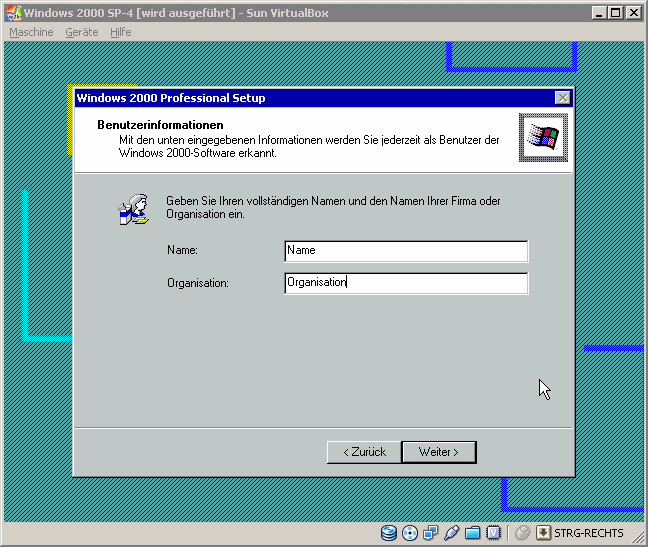This screenshot has width=648, height=547.
Task: Click the hard disk activity icon
Action: [x=389, y=533]
